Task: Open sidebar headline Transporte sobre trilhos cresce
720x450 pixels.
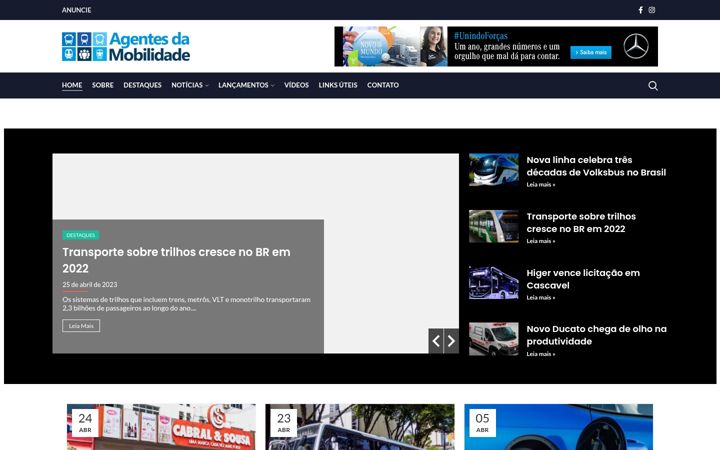Action: tap(581, 223)
